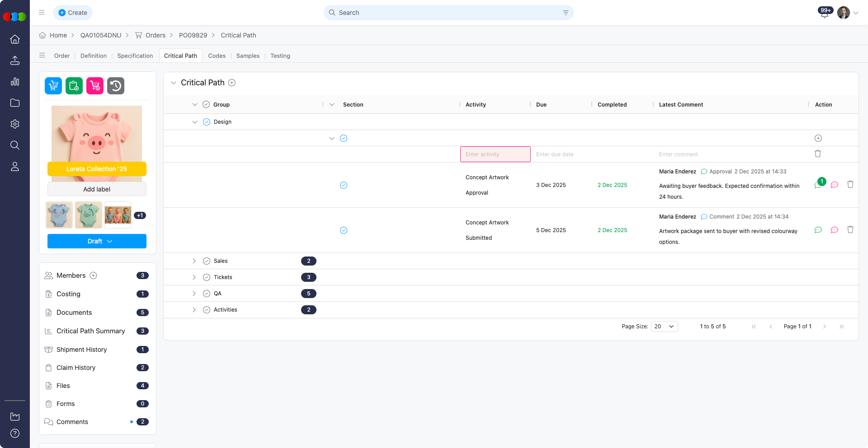The height and width of the screenshot is (448, 868).
Task: Open Critical Path Summary in the side panel
Action: 90,331
